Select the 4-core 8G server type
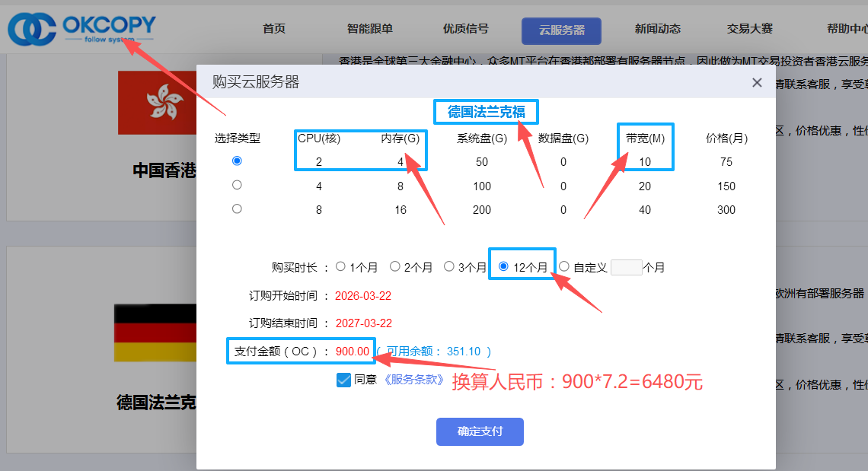Screen dimensions: 868x471 pyautogui.click(x=237, y=185)
